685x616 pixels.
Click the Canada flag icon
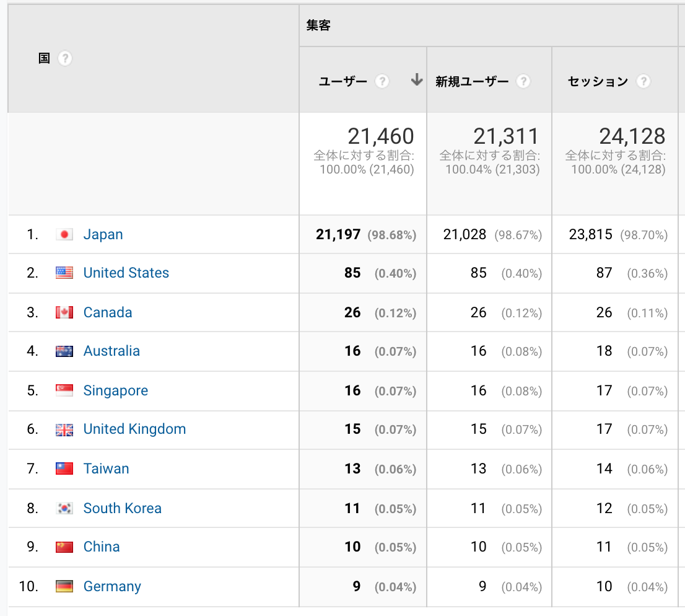(x=64, y=312)
